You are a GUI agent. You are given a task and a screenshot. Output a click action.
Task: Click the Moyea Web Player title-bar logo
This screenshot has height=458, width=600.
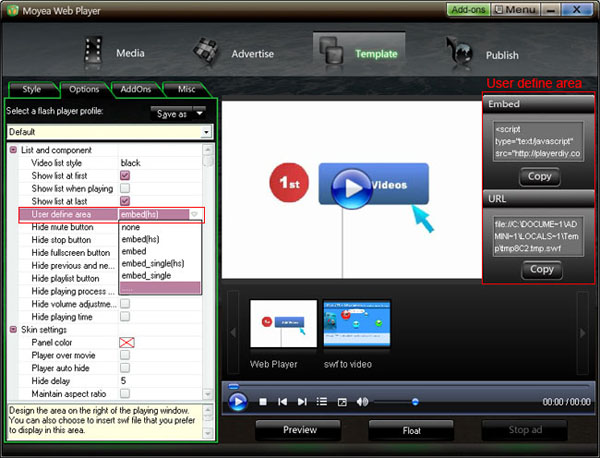12,10
